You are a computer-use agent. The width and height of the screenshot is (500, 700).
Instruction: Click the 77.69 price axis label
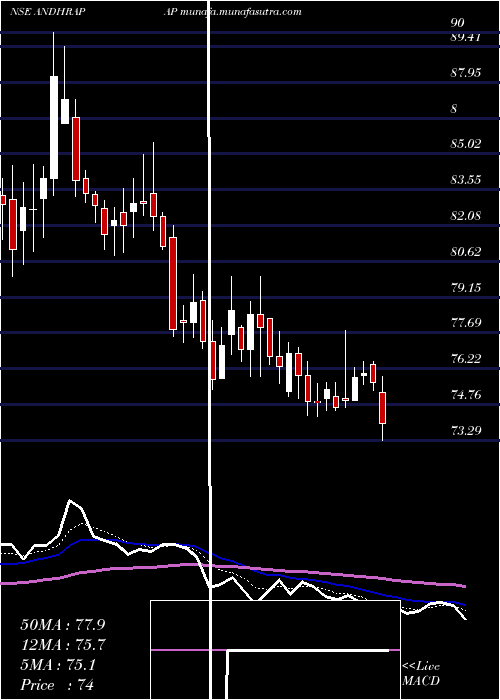coord(466,322)
